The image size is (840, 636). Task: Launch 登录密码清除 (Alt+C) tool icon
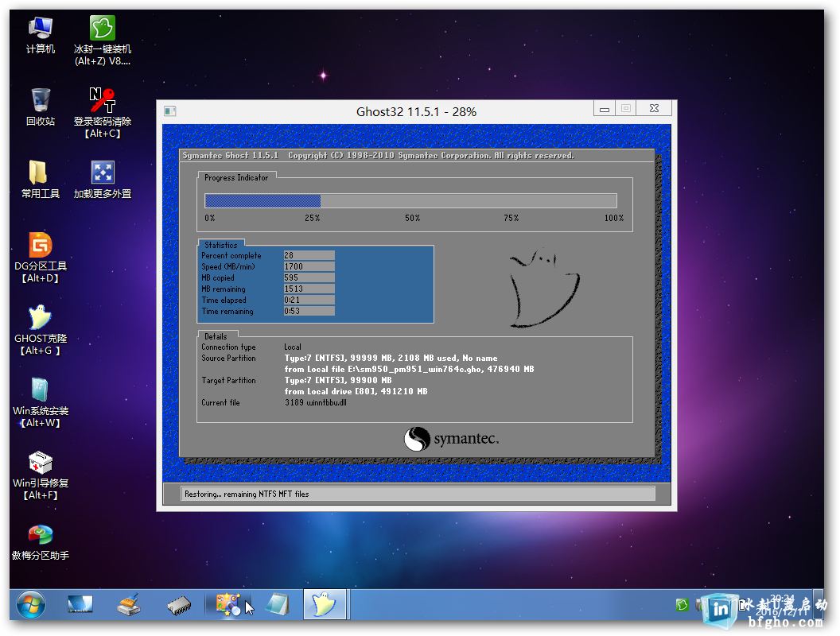[x=103, y=113]
